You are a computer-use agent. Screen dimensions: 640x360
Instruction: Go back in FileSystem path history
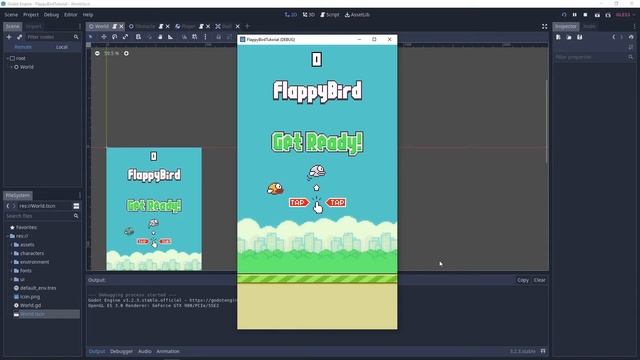point(8,206)
